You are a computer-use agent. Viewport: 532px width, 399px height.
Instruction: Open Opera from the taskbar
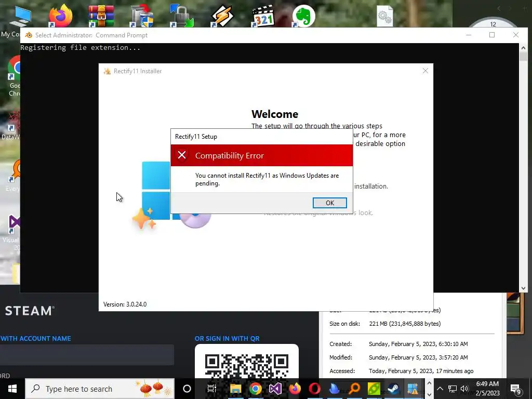pos(314,389)
